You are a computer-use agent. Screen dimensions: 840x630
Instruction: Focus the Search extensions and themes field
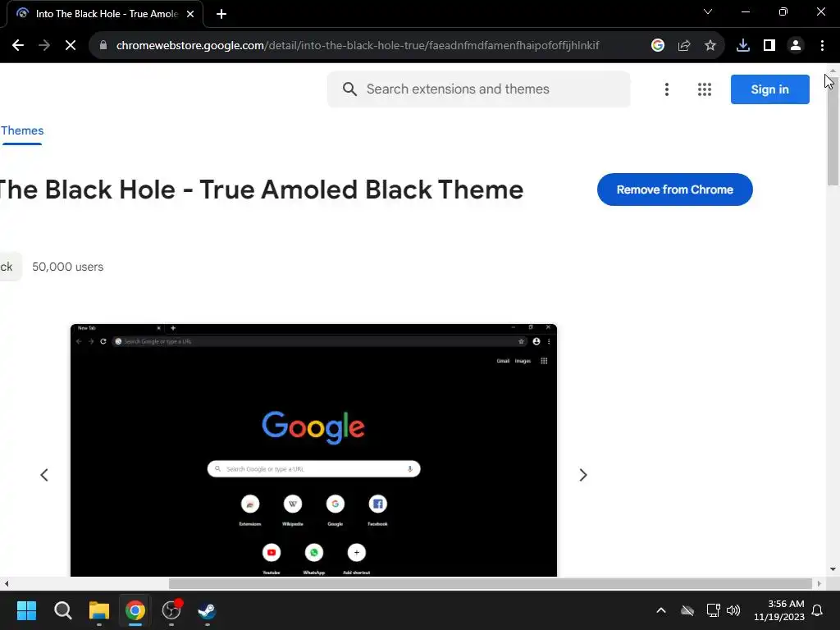478,89
